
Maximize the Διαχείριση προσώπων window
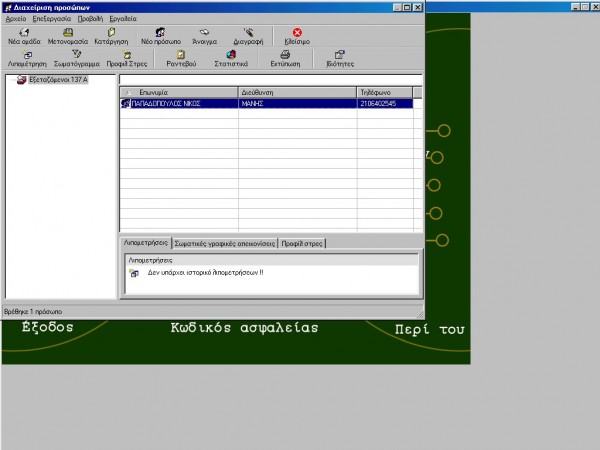coord(407,7)
